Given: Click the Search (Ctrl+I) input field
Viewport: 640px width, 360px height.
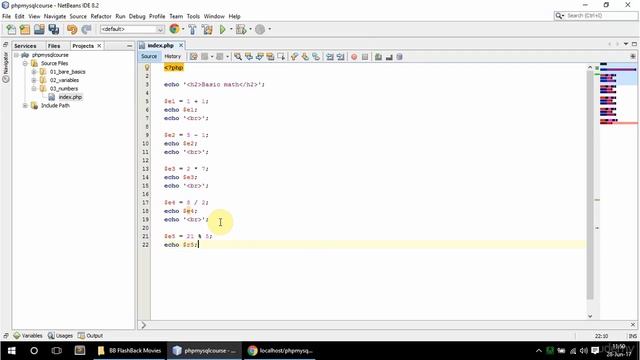Looking at the screenshot, I should coord(601,16).
